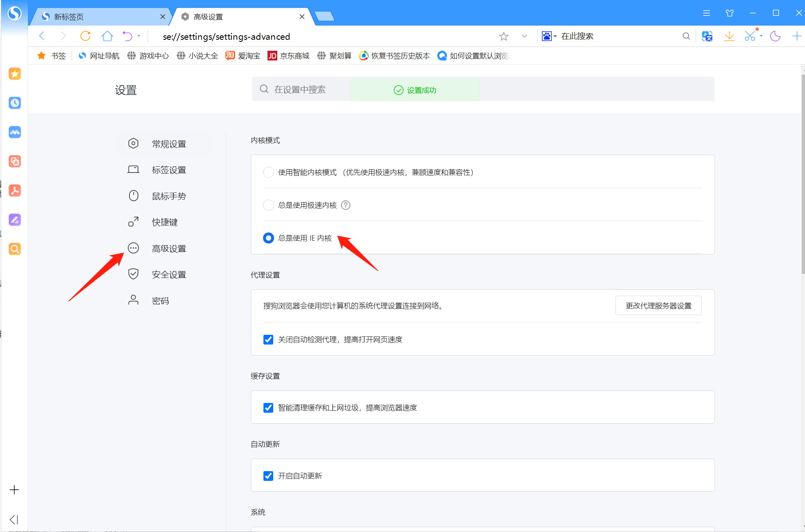The height and width of the screenshot is (532, 805).
Task: Expand the undo button dropdown arrow
Action: point(139,36)
